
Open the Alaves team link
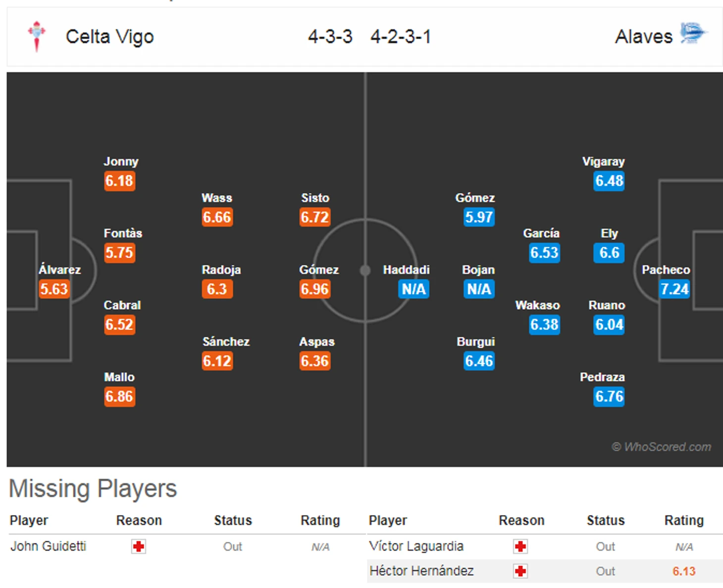pos(644,37)
